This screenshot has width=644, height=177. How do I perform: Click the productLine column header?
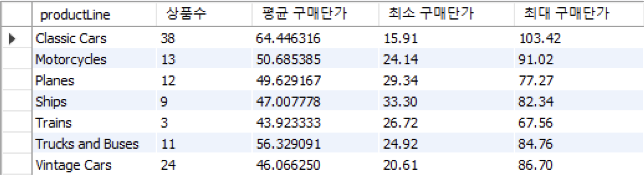94,14
